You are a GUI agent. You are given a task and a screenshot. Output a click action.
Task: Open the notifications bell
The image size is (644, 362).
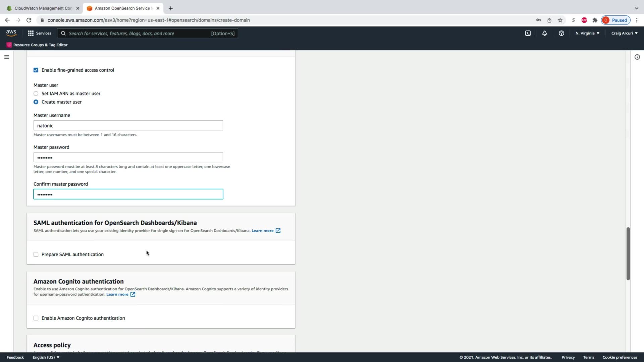[544, 33]
